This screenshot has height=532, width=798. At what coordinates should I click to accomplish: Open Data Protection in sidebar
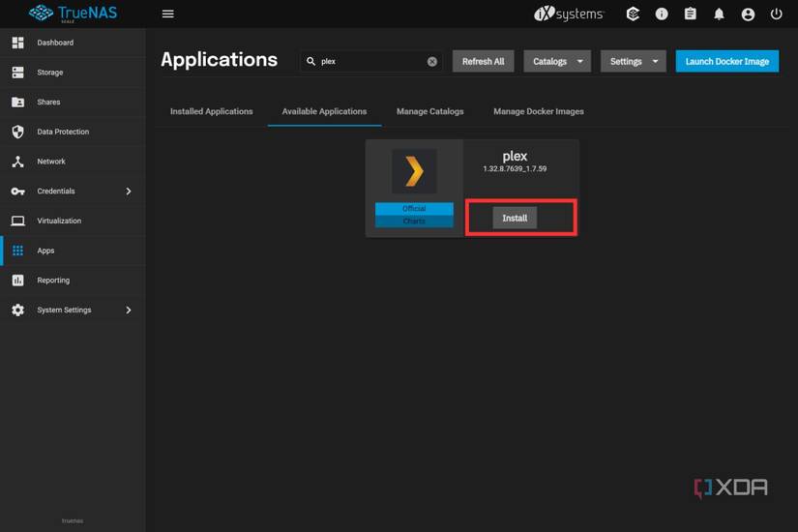(x=73, y=132)
